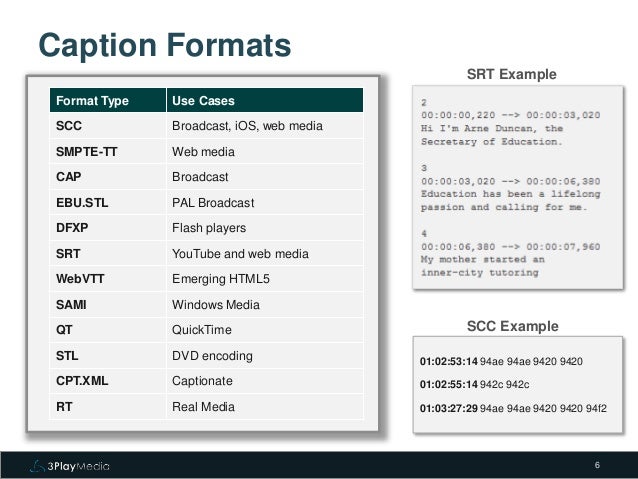Select the 'Emerging HTML5' cell
Viewport: 638px width, 479px height.
(x=265, y=279)
